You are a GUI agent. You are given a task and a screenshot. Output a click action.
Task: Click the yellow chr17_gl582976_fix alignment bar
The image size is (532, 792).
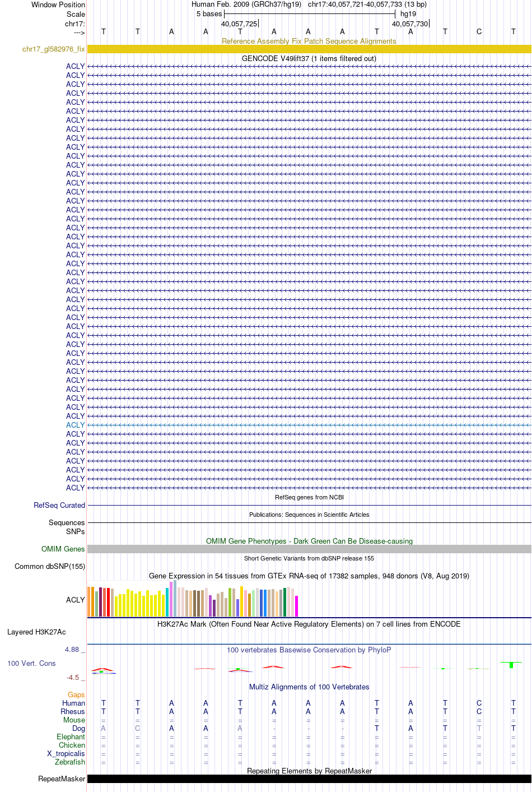(309, 49)
